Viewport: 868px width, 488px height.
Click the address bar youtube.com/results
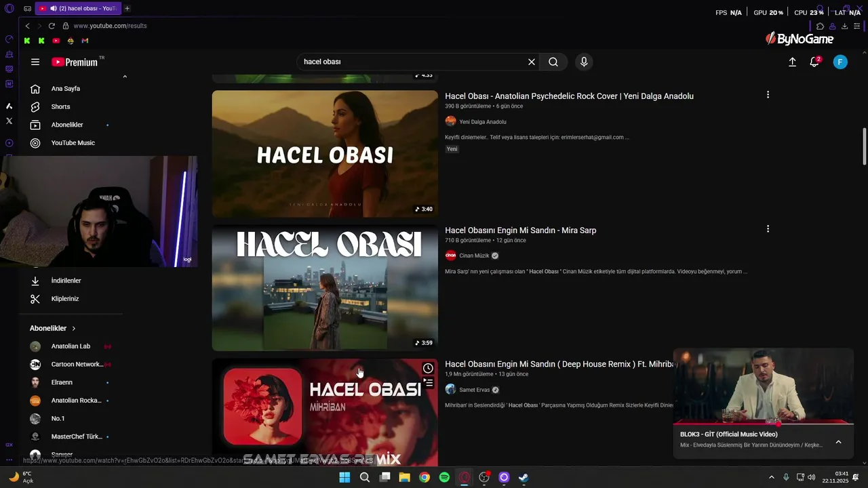tap(110, 26)
